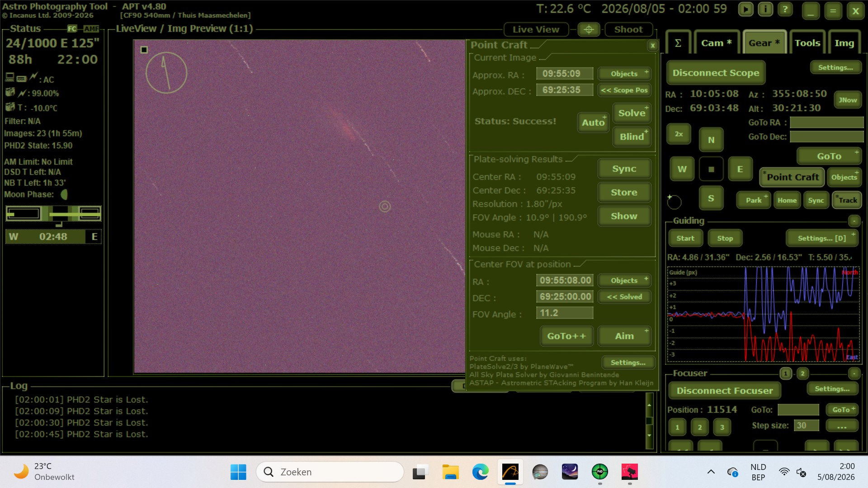Image resolution: width=868 pixels, height=488 pixels.
Task: Open the Sigma summary tab
Action: [678, 43]
